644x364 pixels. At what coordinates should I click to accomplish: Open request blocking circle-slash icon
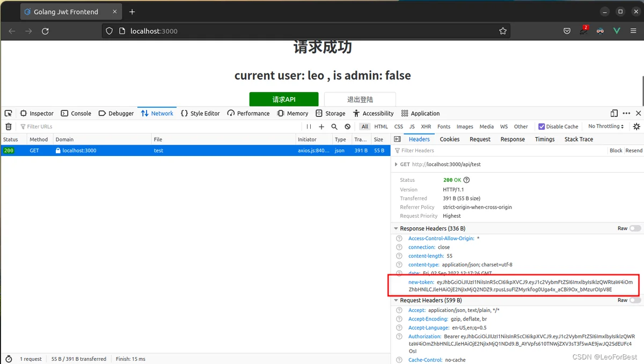[348, 127]
